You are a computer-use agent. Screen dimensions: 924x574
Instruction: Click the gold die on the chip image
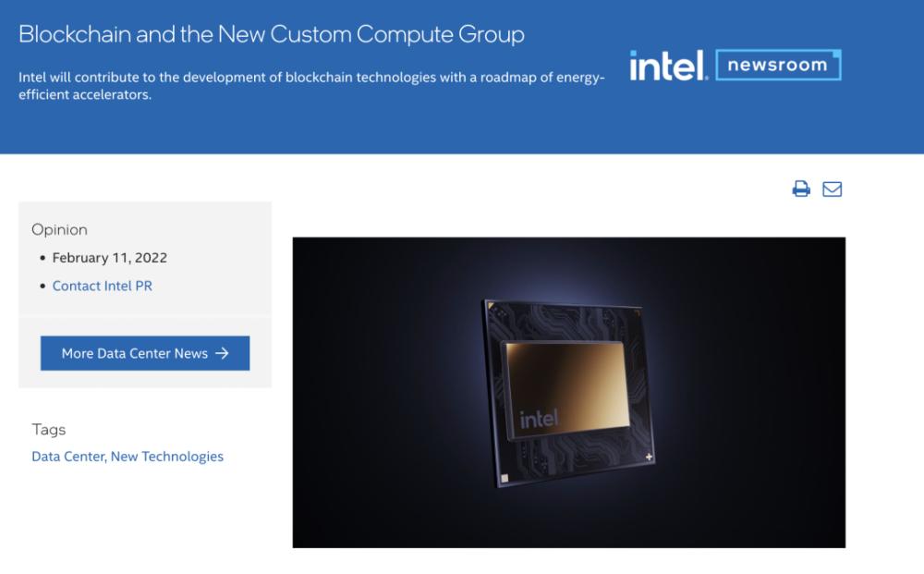click(565, 389)
